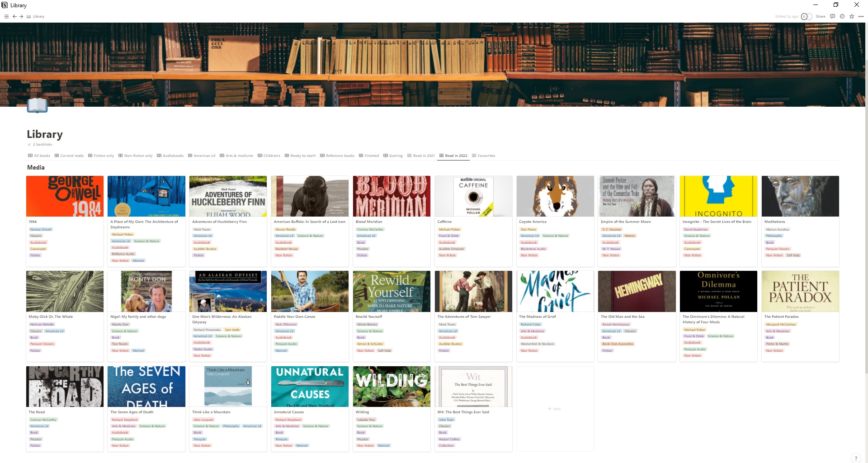Image resolution: width=868 pixels, height=463 pixels.
Task: Open the sidebar hamburger menu
Action: (x=6, y=16)
